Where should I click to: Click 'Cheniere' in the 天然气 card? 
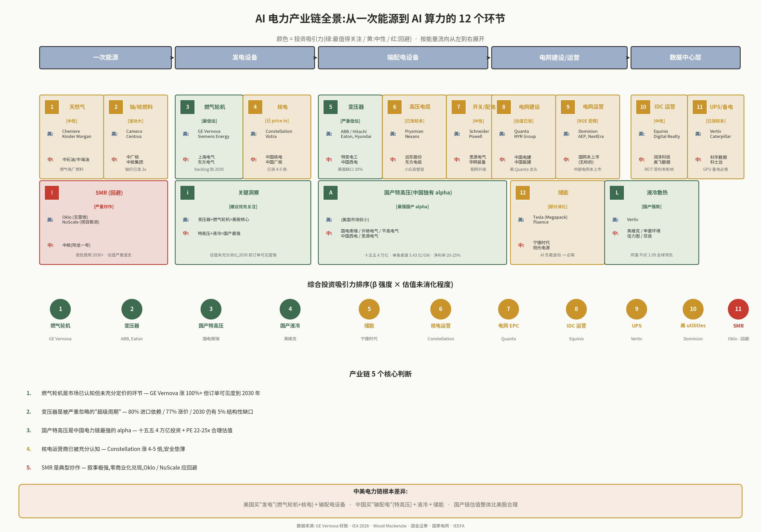tap(71, 131)
